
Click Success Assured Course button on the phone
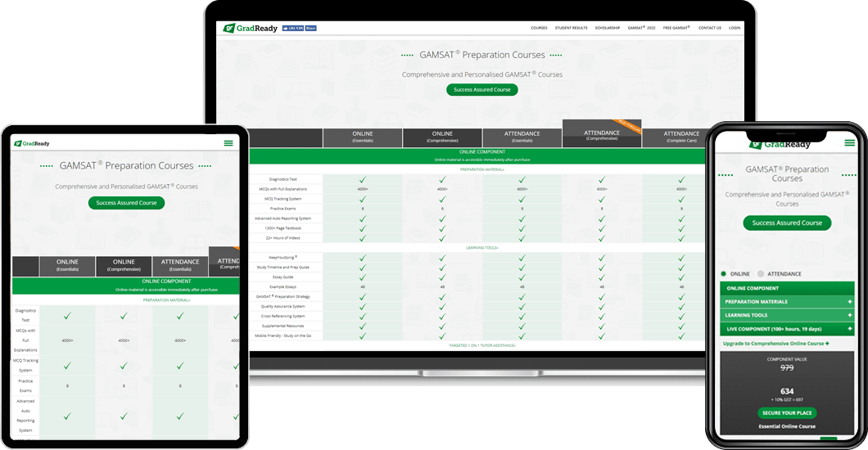pyautogui.click(x=787, y=223)
